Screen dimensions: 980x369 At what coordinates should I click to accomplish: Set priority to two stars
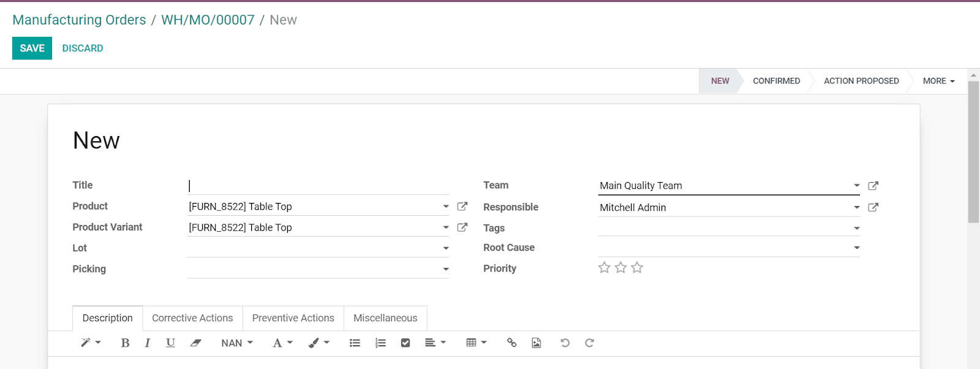pyautogui.click(x=620, y=267)
